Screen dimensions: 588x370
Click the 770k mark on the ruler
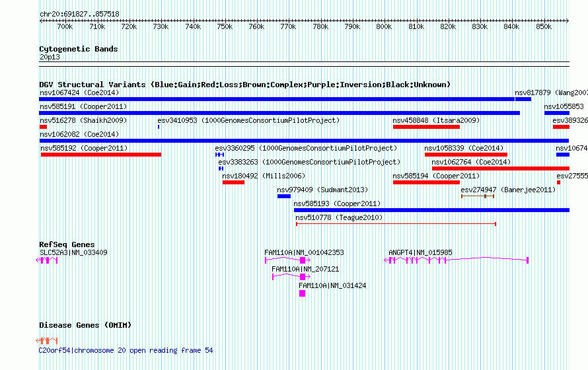pos(288,26)
